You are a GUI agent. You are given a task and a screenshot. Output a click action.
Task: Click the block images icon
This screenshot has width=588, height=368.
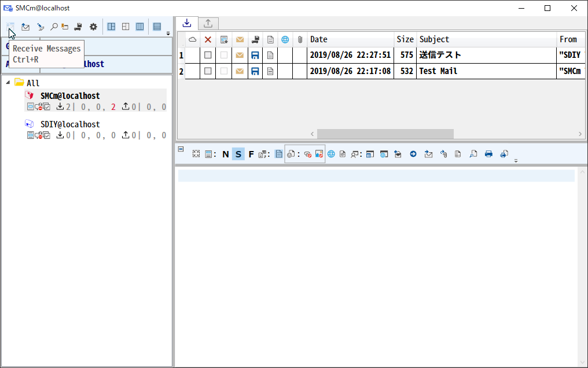(x=319, y=154)
